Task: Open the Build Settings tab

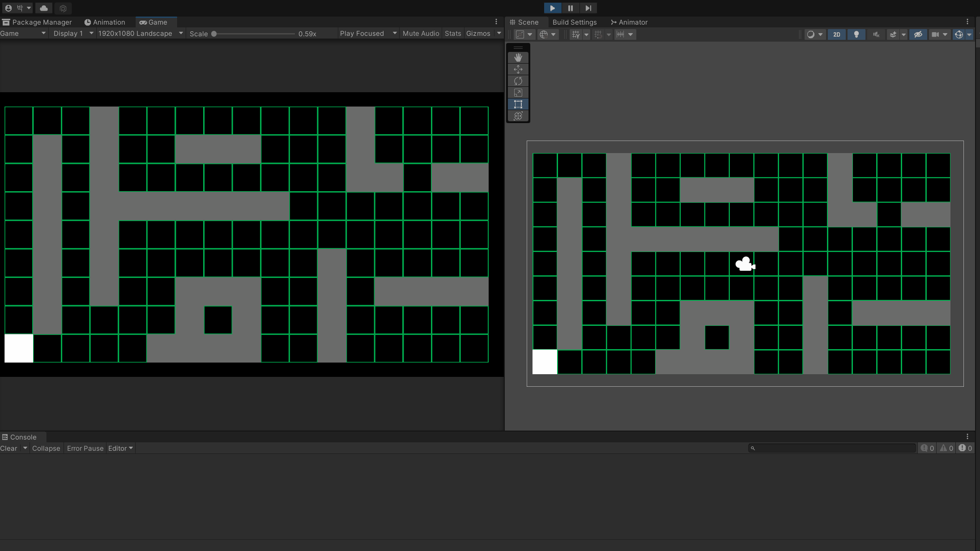Action: (574, 22)
